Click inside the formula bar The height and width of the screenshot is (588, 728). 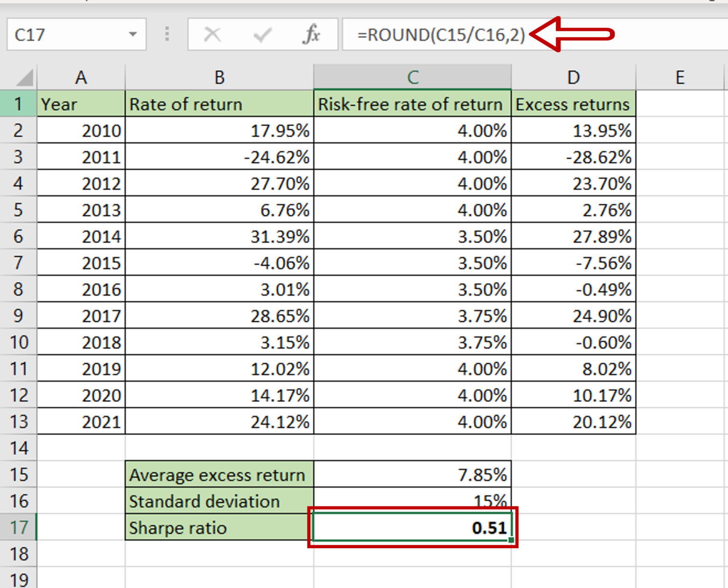[450, 34]
